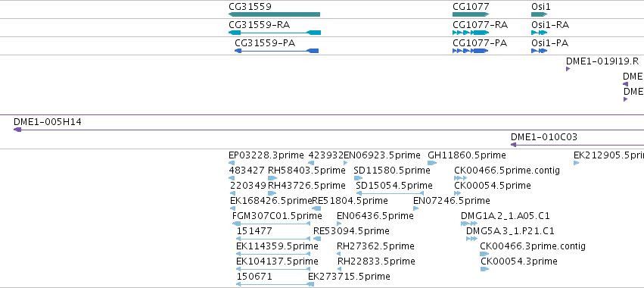The height and width of the screenshot is (288, 644).
Task: Click the 220349 EST arrow
Action: tap(233, 193)
